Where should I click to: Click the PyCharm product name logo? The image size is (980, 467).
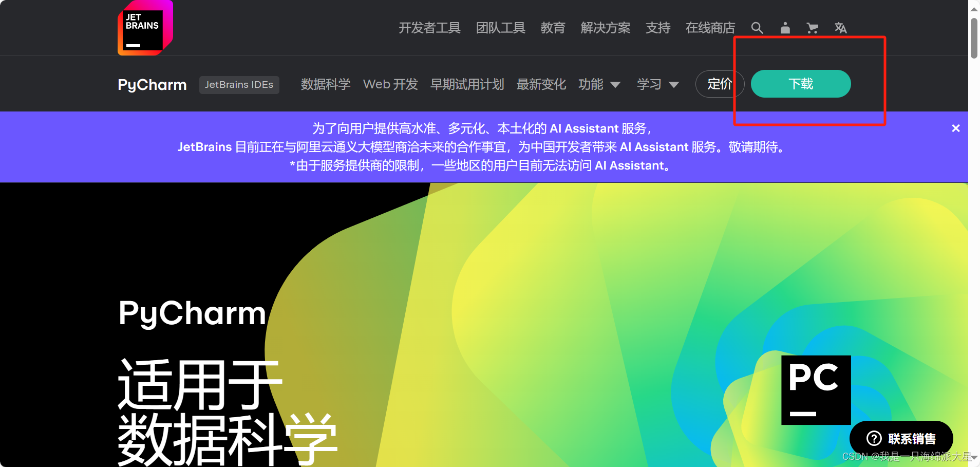pyautogui.click(x=152, y=84)
